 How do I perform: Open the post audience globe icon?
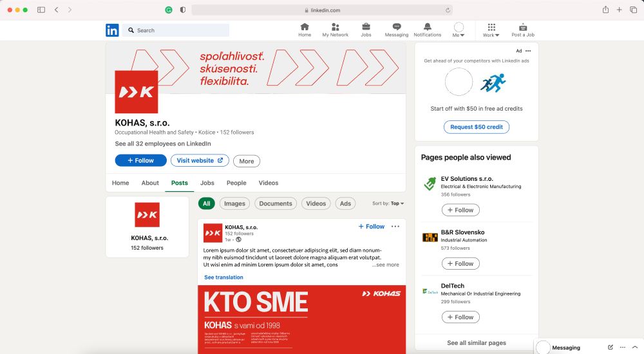239,240
